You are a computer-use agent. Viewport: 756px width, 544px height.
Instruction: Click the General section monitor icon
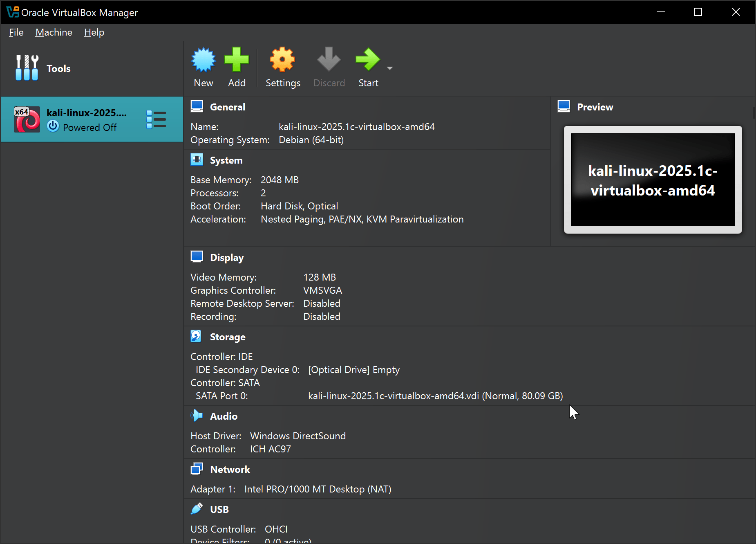(197, 106)
